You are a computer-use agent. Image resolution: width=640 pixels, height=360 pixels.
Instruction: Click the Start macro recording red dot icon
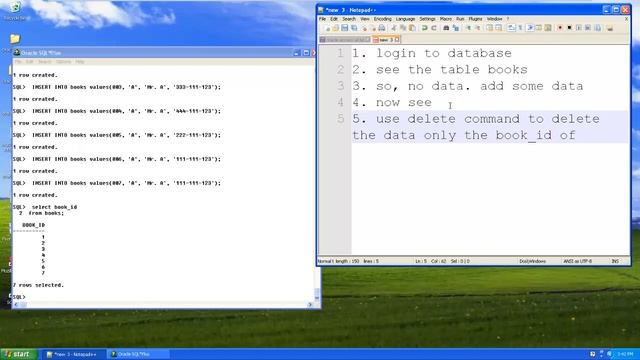point(560,28)
